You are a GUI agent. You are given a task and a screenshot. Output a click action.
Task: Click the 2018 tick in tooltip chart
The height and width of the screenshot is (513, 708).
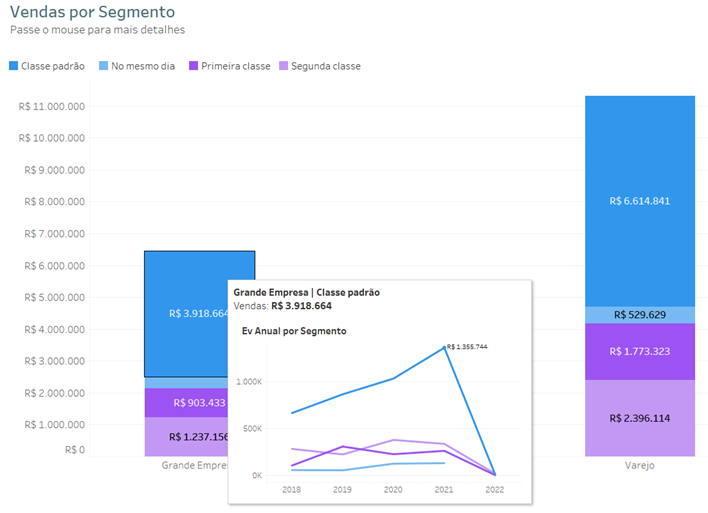click(x=292, y=490)
